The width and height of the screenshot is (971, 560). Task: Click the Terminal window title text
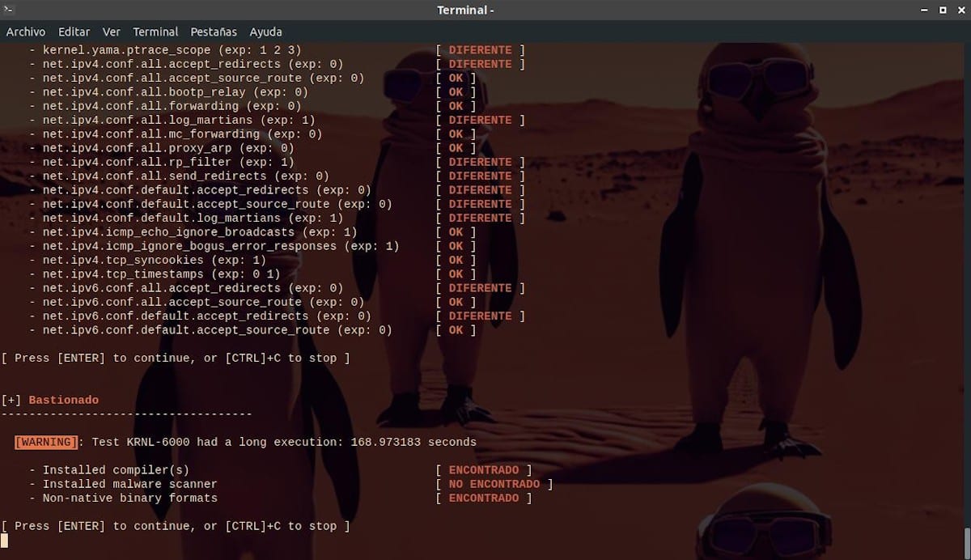[x=465, y=10]
